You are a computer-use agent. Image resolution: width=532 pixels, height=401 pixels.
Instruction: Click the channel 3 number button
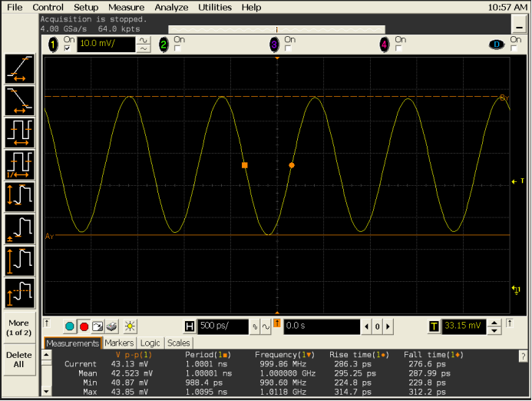pyautogui.click(x=274, y=45)
